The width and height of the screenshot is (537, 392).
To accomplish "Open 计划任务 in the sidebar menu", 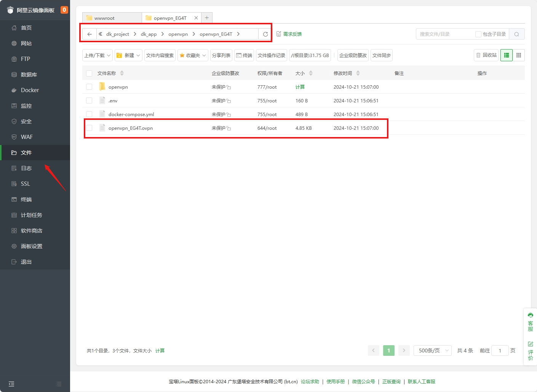I will [31, 215].
